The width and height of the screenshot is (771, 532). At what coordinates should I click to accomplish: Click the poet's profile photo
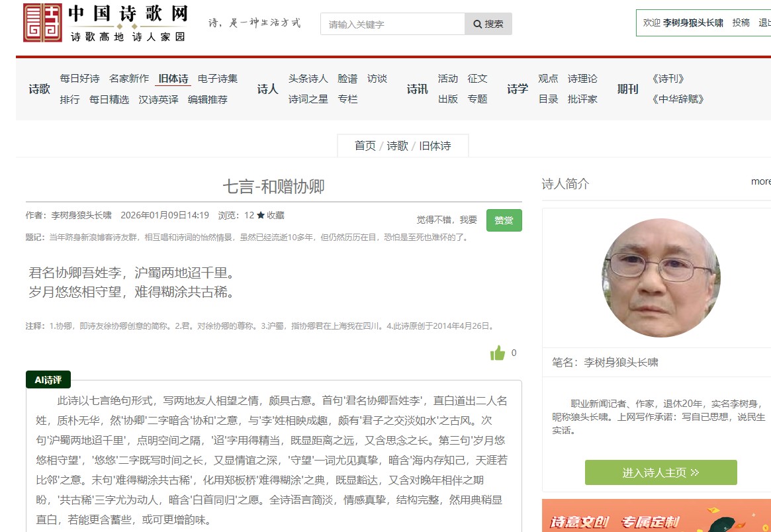660,278
